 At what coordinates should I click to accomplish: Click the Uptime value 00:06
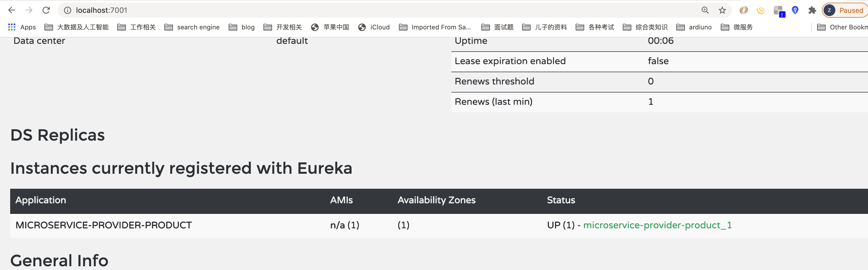pyautogui.click(x=661, y=41)
